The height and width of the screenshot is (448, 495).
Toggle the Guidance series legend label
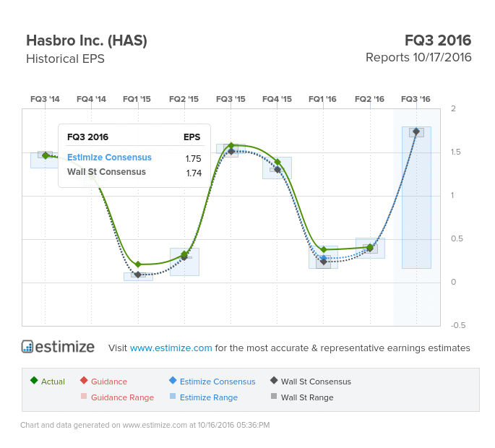click(x=109, y=382)
